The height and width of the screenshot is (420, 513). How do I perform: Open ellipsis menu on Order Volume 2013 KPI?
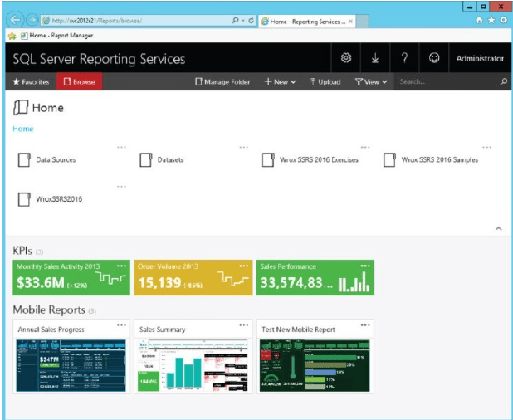coord(244,266)
